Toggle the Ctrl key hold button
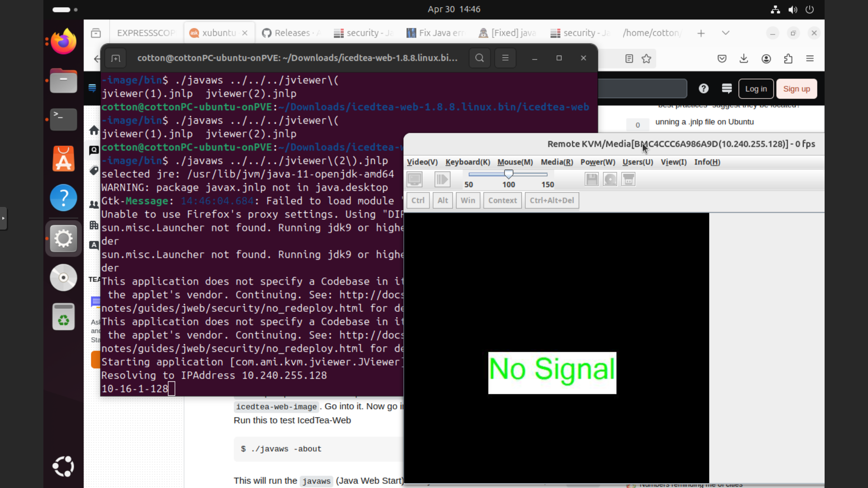The image size is (868, 488). tap(418, 200)
